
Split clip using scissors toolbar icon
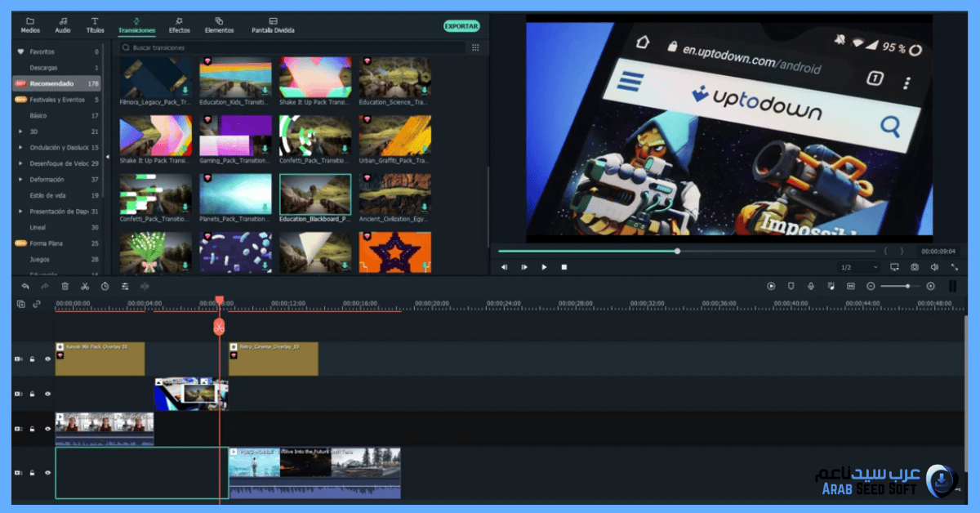point(85,286)
